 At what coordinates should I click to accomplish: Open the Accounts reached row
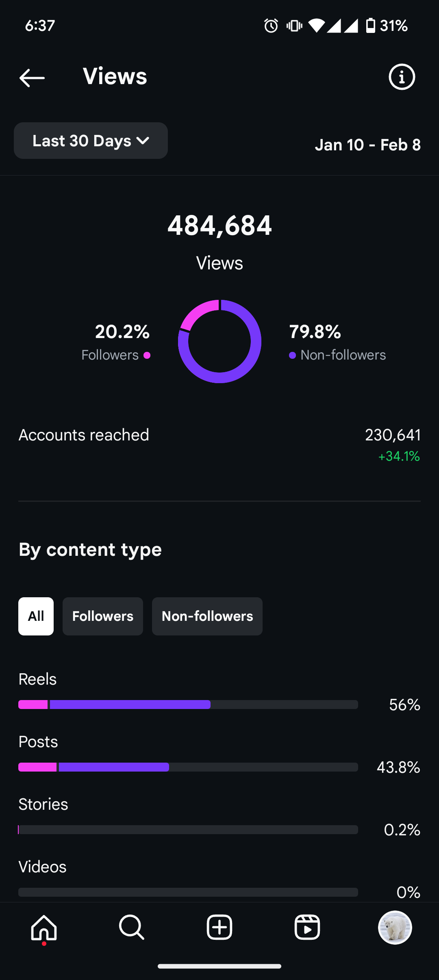pos(219,445)
